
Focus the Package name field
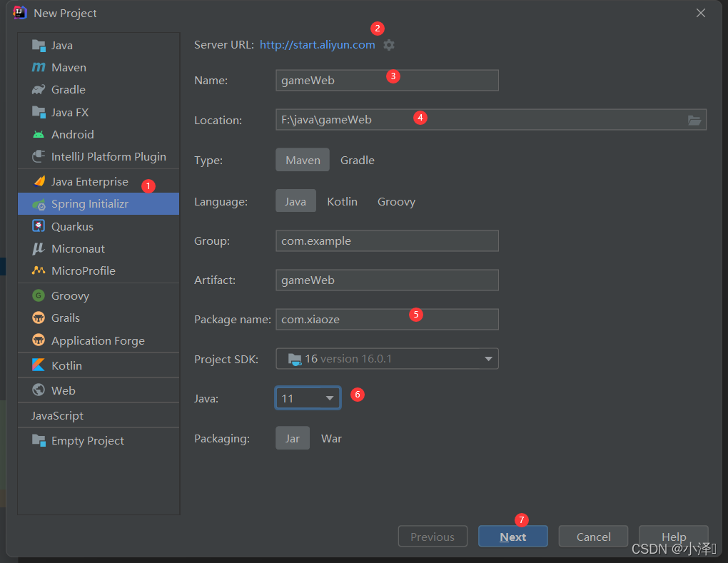point(388,320)
